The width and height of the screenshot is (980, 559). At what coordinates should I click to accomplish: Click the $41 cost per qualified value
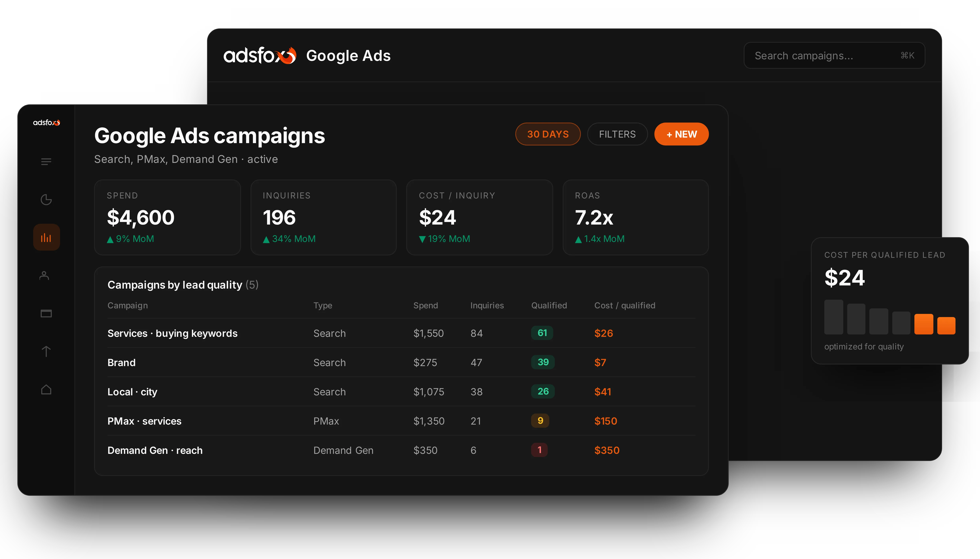coord(602,391)
